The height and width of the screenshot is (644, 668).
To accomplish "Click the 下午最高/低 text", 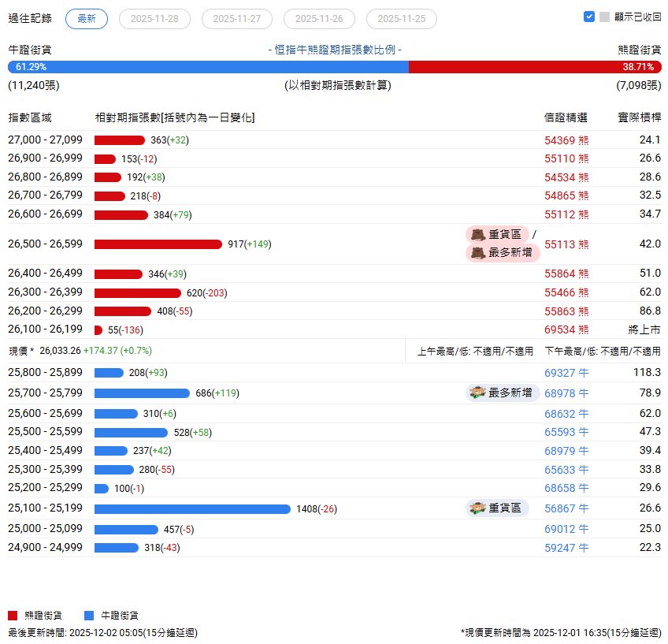I will 603,352.
